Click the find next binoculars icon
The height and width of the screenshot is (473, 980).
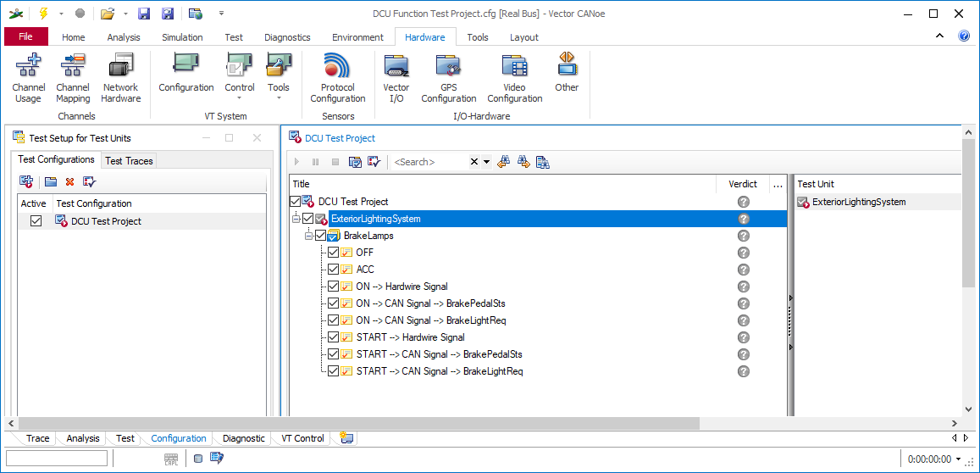point(523,162)
